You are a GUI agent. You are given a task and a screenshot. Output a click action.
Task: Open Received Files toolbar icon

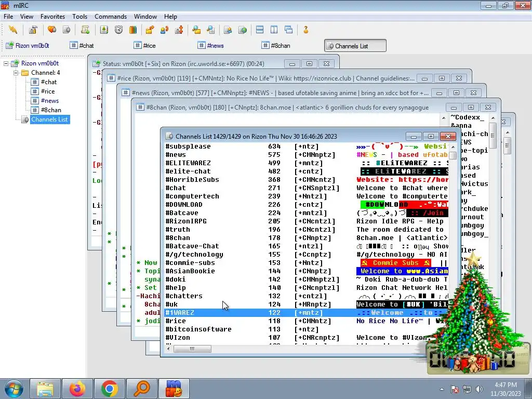[196, 30]
